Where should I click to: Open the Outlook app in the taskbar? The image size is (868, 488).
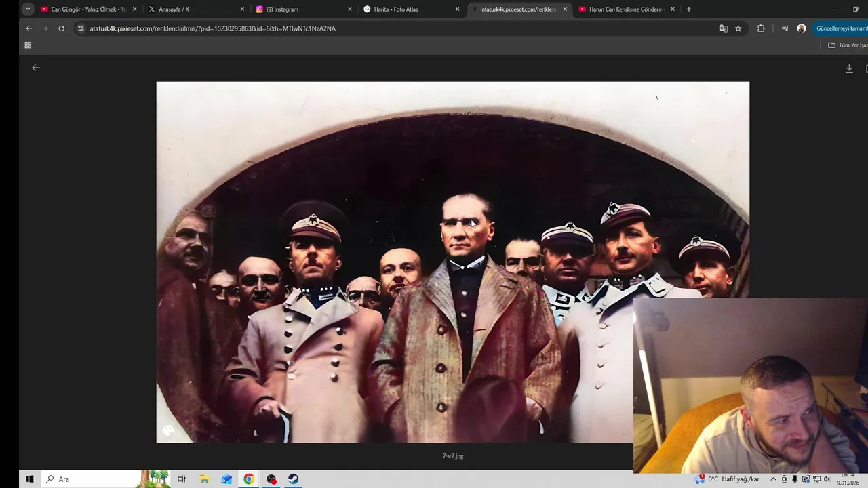coord(226,479)
